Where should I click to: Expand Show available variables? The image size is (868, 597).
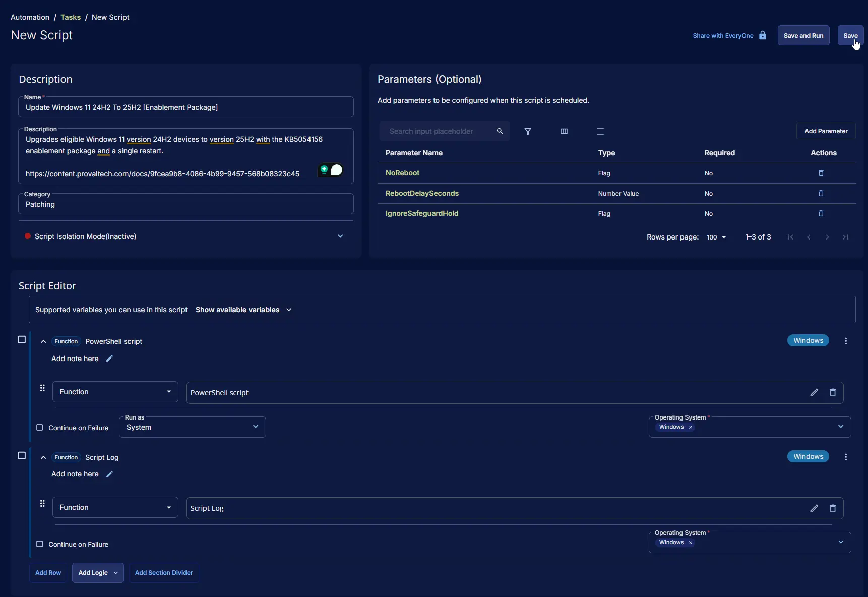coord(243,310)
